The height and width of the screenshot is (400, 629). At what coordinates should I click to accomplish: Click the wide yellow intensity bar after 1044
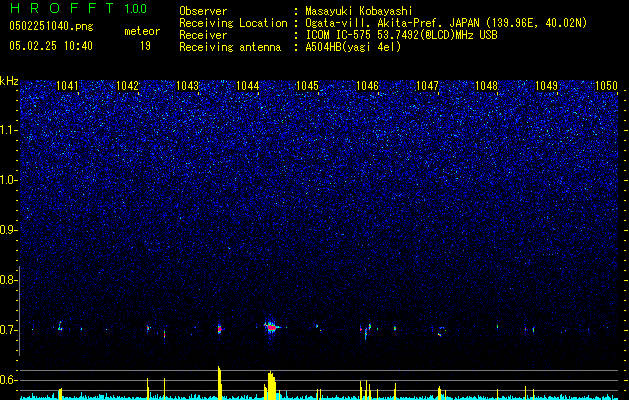pos(272,385)
